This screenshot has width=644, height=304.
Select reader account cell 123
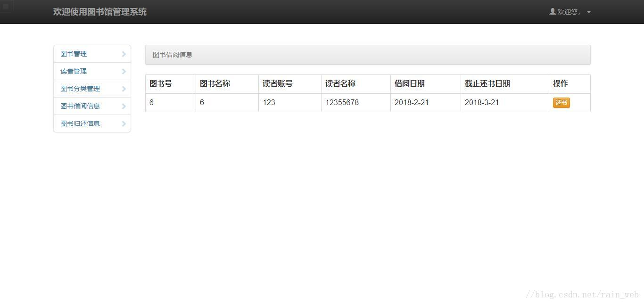pos(290,102)
